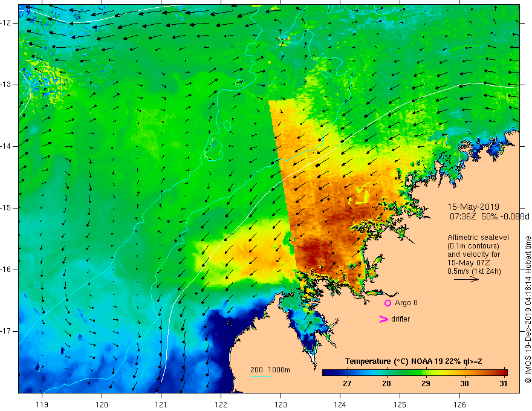532x411 pixels.
Task: Click the 200 1000m bathymetry label
Action: (x=270, y=370)
